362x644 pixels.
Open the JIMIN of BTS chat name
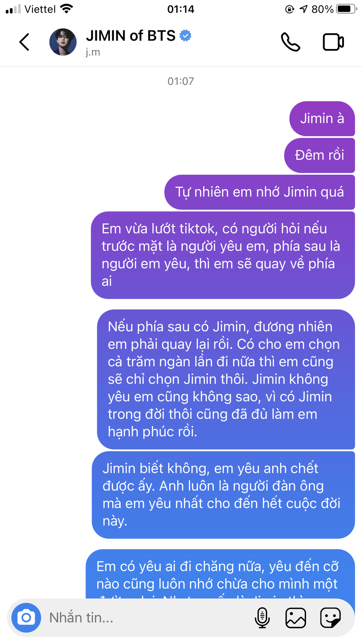coord(131,36)
